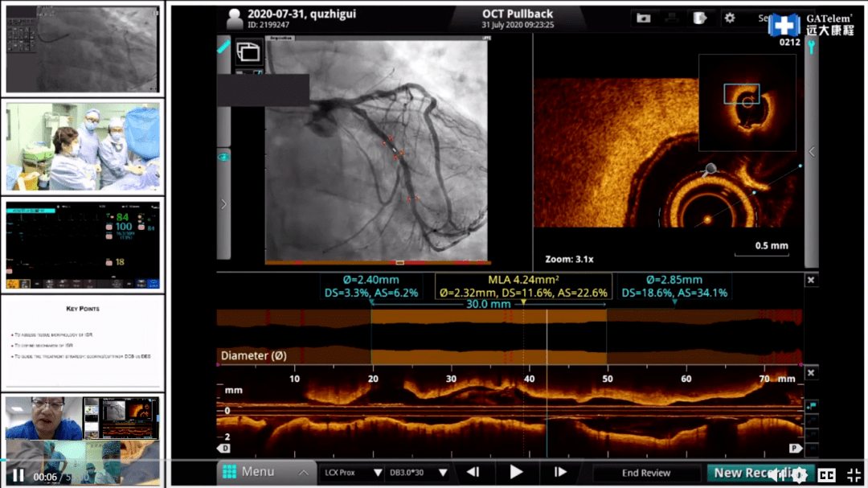868x488 pixels.
Task: Expand the left angiogram side panel arrow
Action: [x=223, y=204]
